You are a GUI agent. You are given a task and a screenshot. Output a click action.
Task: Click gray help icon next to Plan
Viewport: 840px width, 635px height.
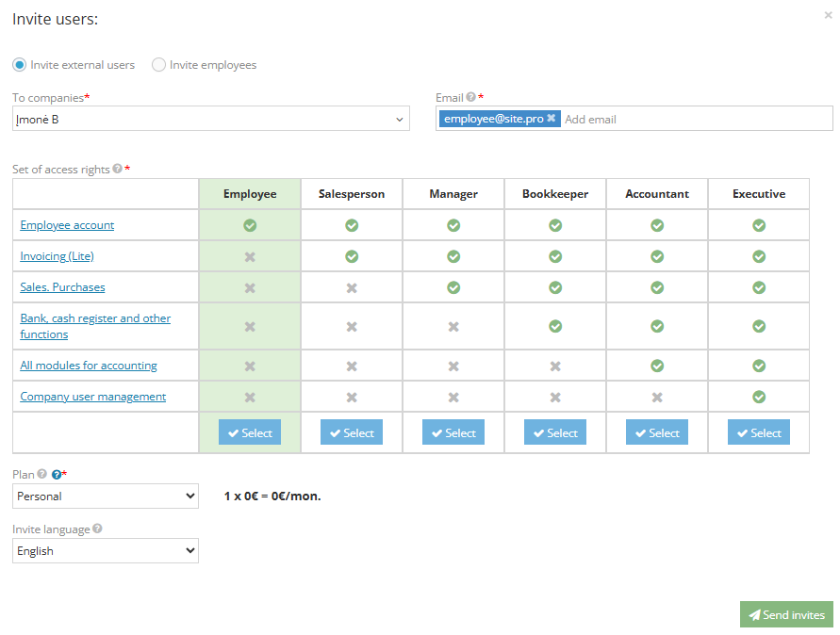click(42, 475)
